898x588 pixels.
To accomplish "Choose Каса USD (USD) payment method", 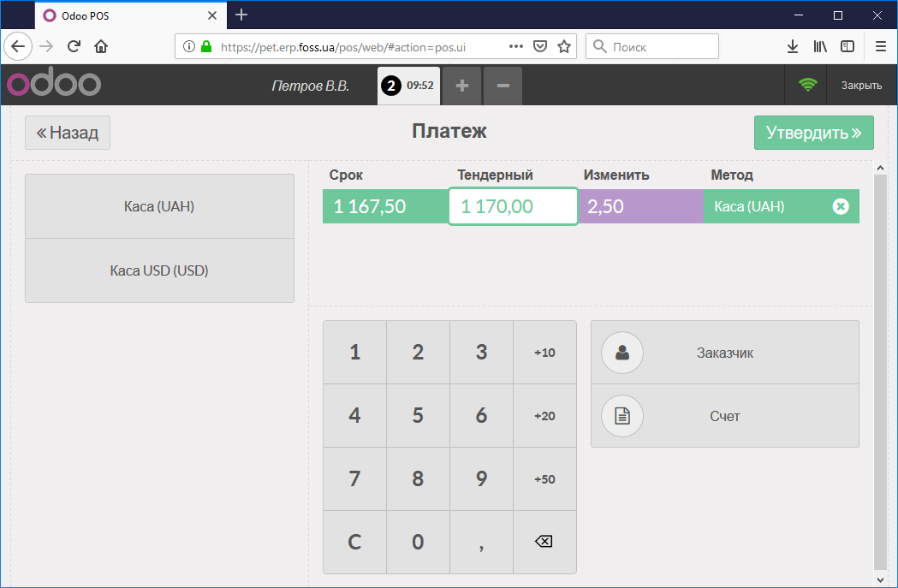I will 159,270.
